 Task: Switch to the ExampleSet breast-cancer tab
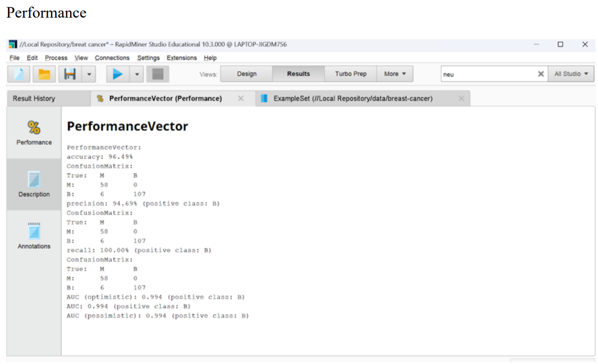353,98
